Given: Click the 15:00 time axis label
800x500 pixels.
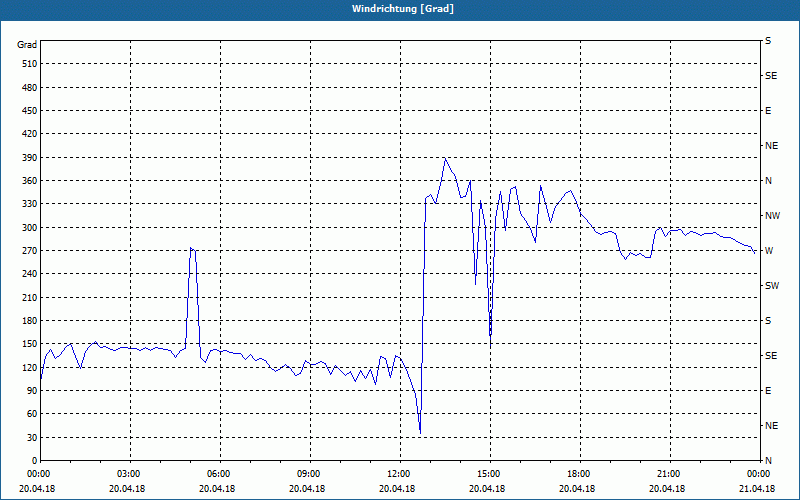Looking at the screenshot, I should pos(488,474).
